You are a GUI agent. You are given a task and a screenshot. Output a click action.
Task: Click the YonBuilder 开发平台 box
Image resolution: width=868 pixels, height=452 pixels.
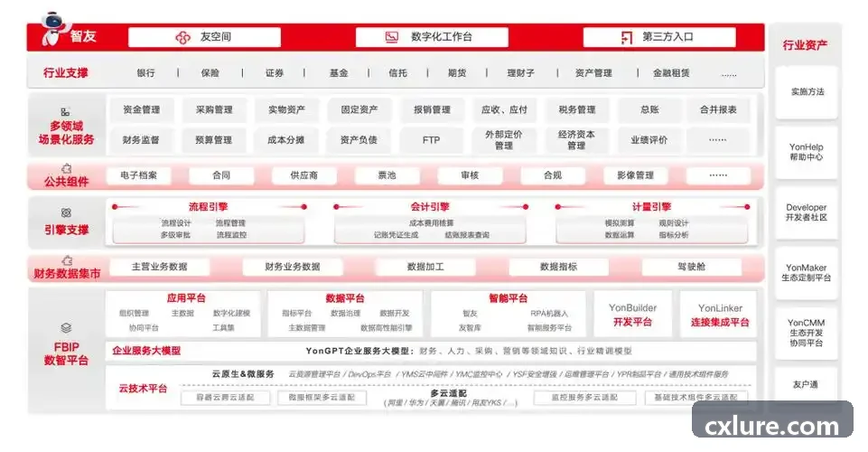633,315
